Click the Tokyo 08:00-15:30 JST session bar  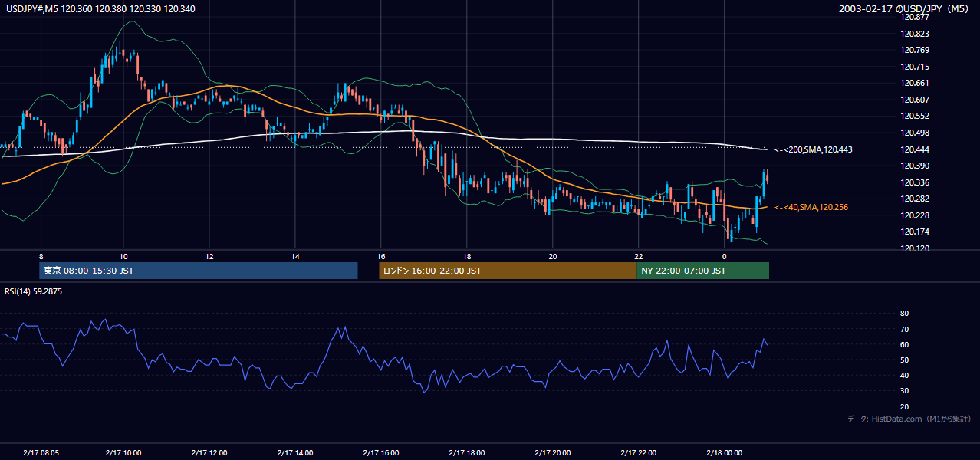(199, 271)
